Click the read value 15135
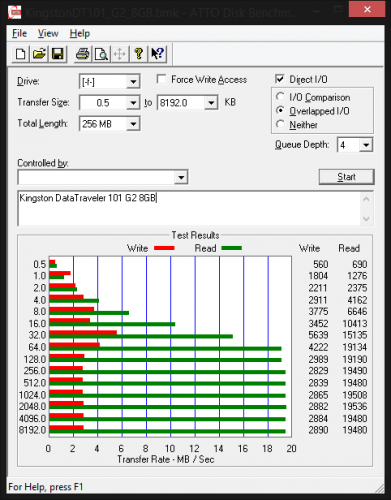 tap(355, 335)
